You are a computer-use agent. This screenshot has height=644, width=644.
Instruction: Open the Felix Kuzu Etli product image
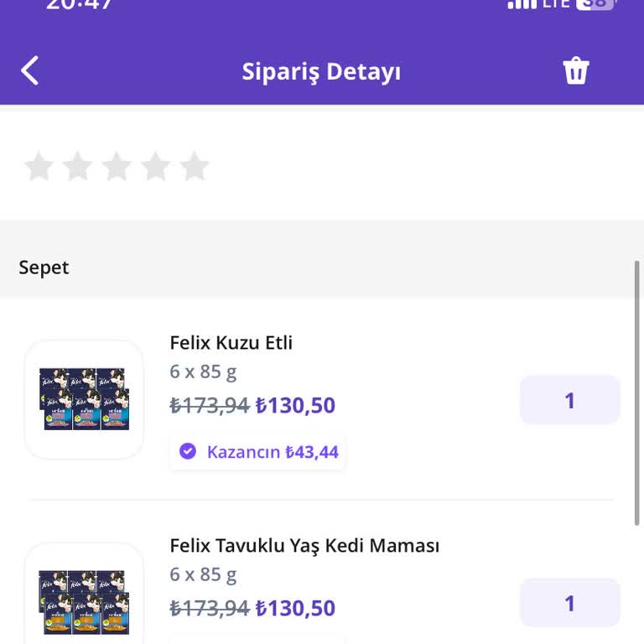click(84, 400)
